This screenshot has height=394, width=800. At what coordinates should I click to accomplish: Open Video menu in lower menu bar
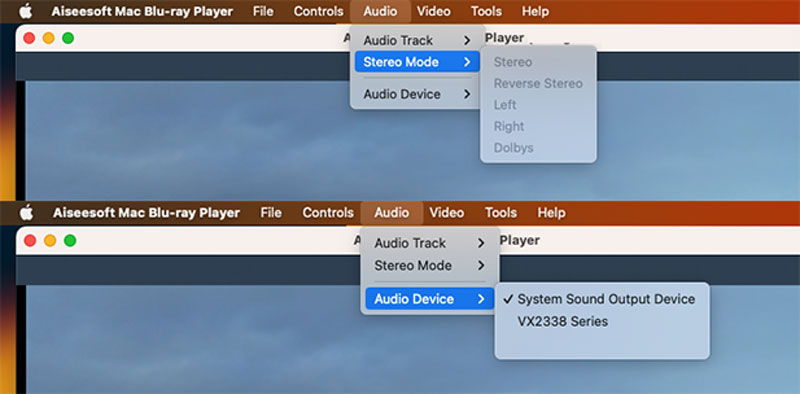point(446,212)
